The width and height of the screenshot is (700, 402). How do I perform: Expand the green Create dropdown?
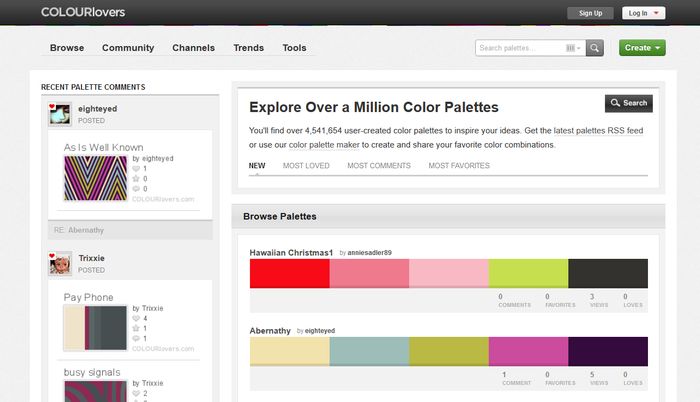(x=641, y=48)
